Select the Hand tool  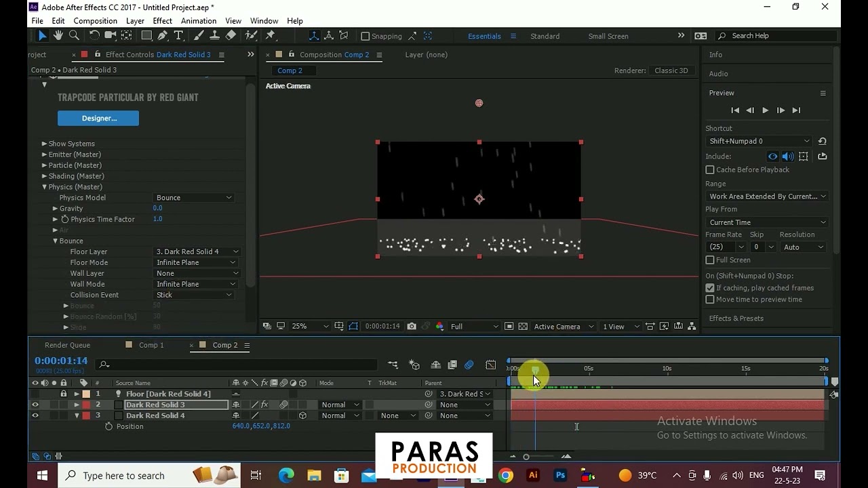(x=58, y=36)
